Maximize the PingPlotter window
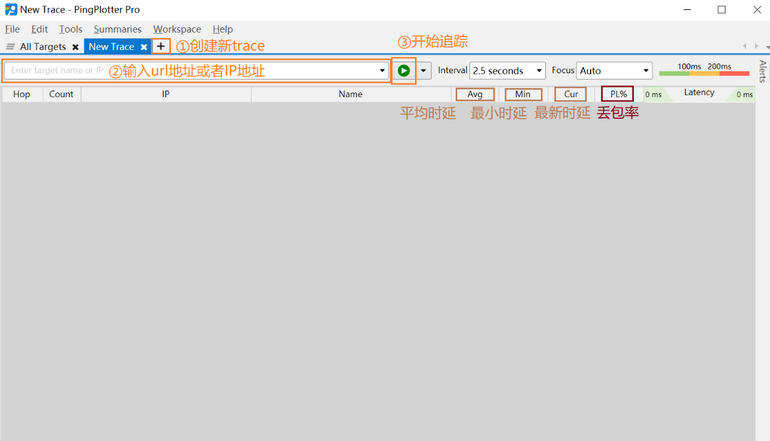Image resolution: width=770 pixels, height=441 pixels. click(x=721, y=10)
